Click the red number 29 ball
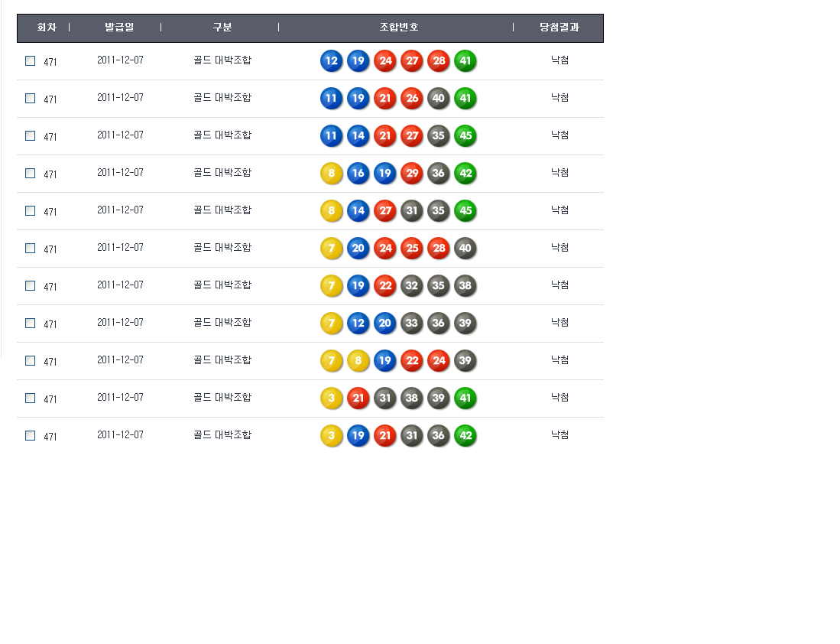Screen dimensions: 840x644 click(x=411, y=174)
